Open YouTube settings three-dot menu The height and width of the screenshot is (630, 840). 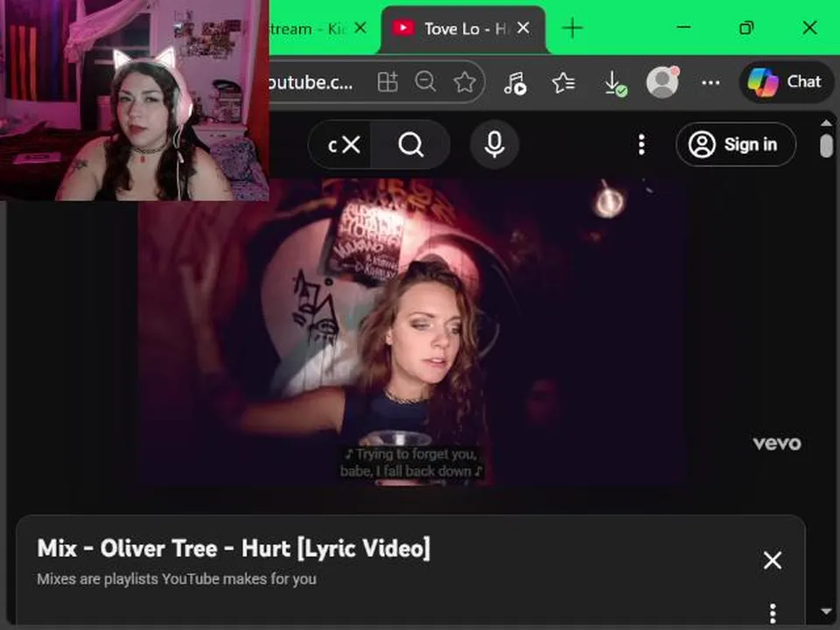[641, 144]
